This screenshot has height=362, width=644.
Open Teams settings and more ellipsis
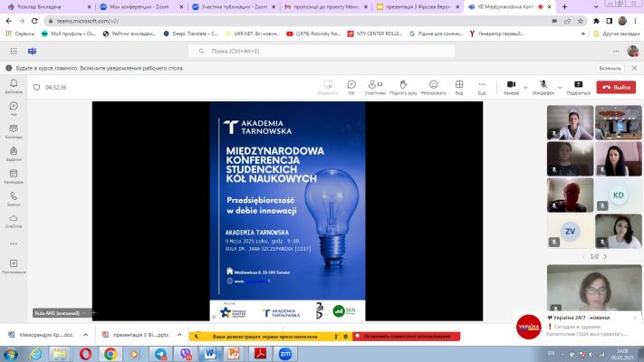(616, 51)
